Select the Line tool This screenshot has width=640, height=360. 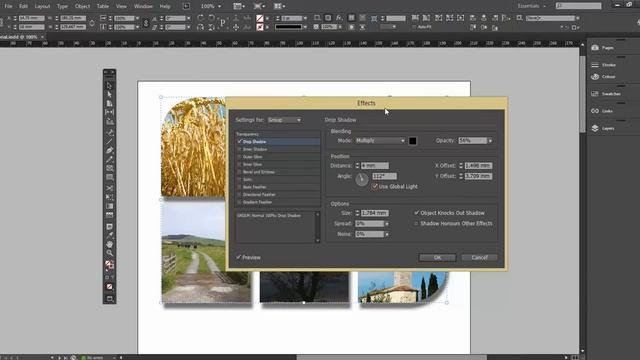109,141
